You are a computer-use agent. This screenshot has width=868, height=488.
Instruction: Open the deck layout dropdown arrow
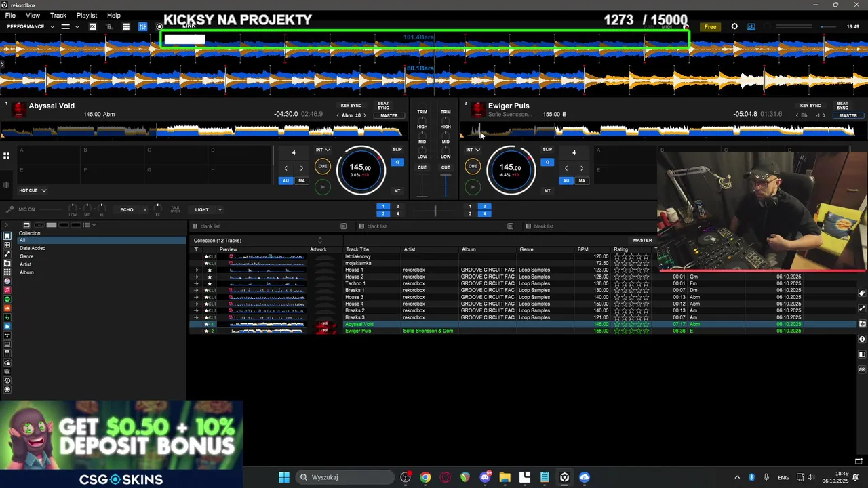(77, 26)
